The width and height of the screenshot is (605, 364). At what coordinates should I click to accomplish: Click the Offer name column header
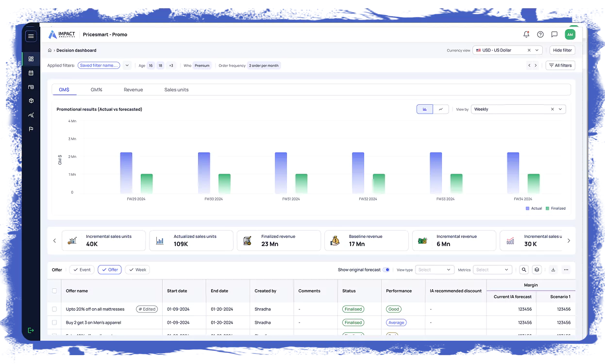pos(77,291)
